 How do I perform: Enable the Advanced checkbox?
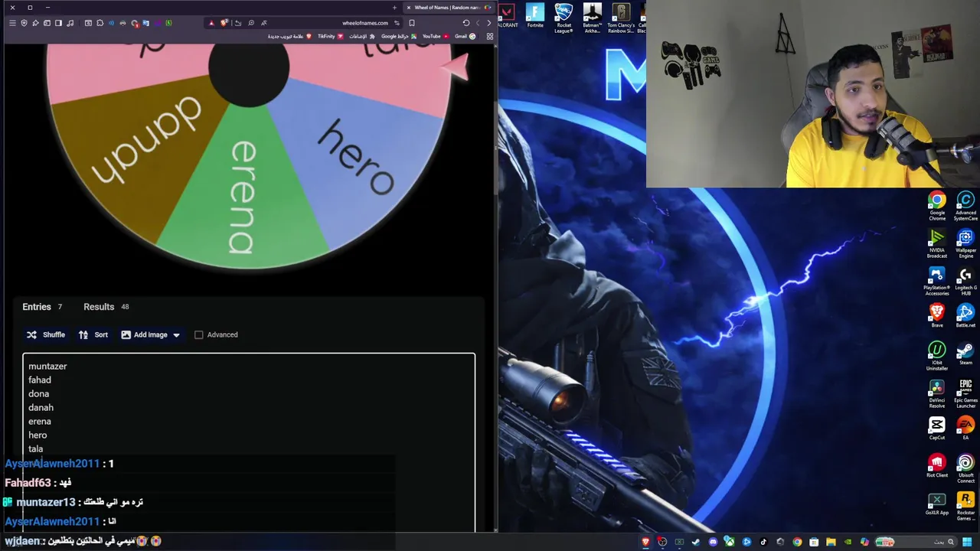(x=199, y=334)
